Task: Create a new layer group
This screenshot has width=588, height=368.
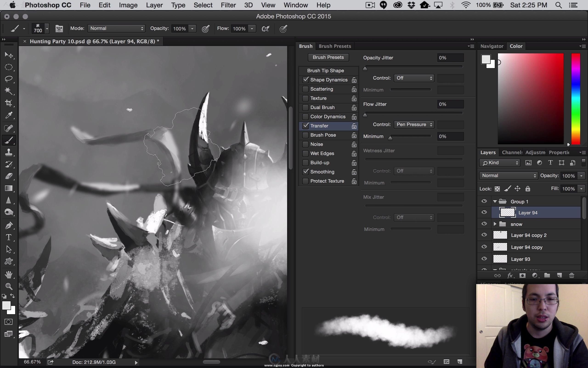Action: (547, 275)
